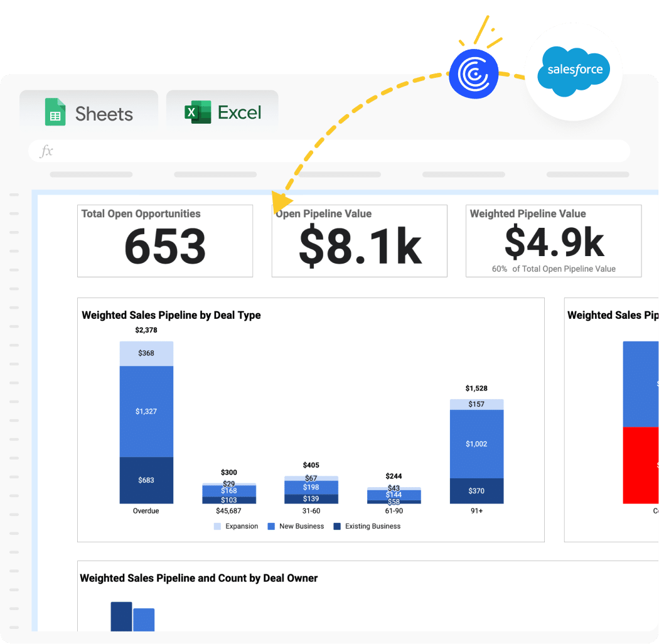Select the Total Open Opportunities 653 card

click(x=165, y=241)
